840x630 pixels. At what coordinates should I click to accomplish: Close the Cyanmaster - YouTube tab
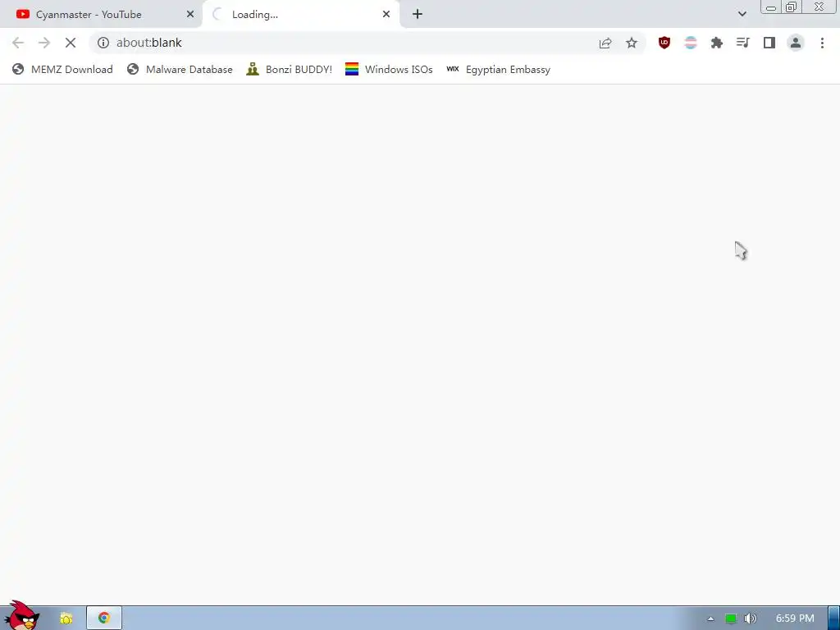(x=189, y=15)
